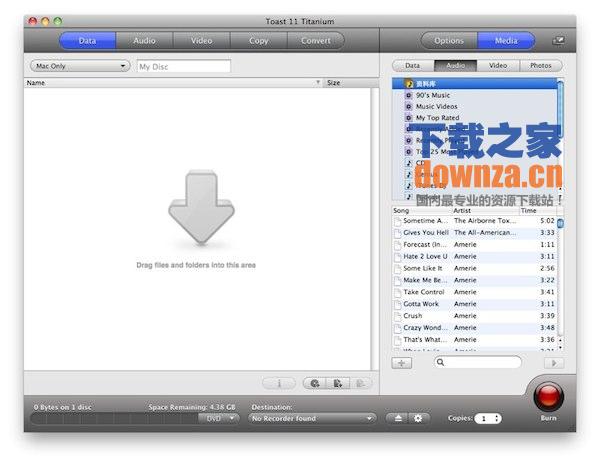Viewport: 600px width, 465px height.
Task: Open the Copy project tab
Action: [258, 41]
